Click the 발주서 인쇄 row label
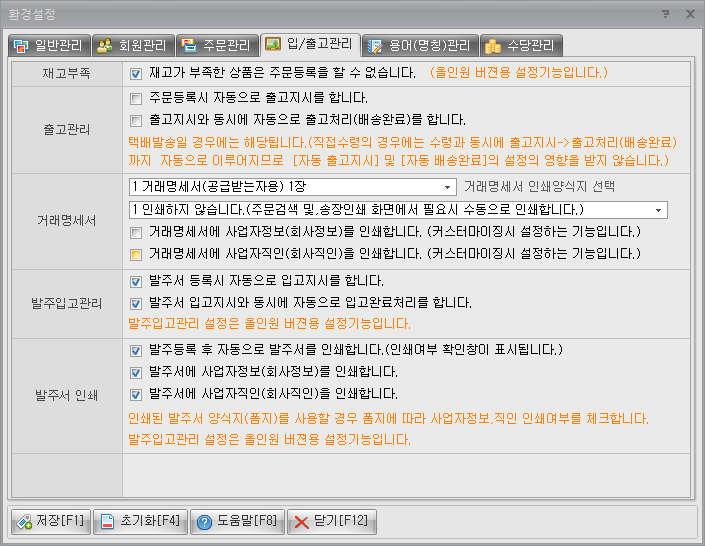Screen dimensions: 705x546 click(67, 395)
